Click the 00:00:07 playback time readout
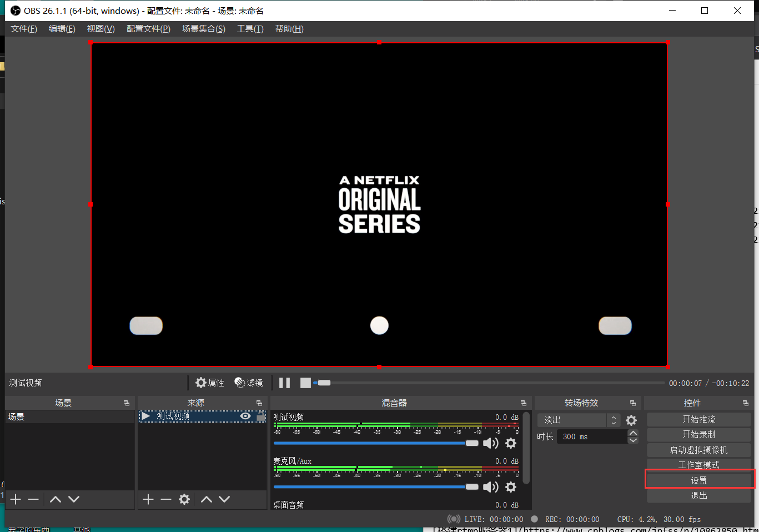The height and width of the screenshot is (532, 759). click(x=685, y=383)
